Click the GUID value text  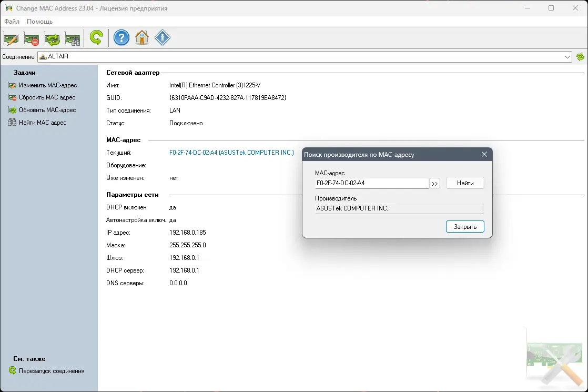[228, 98]
